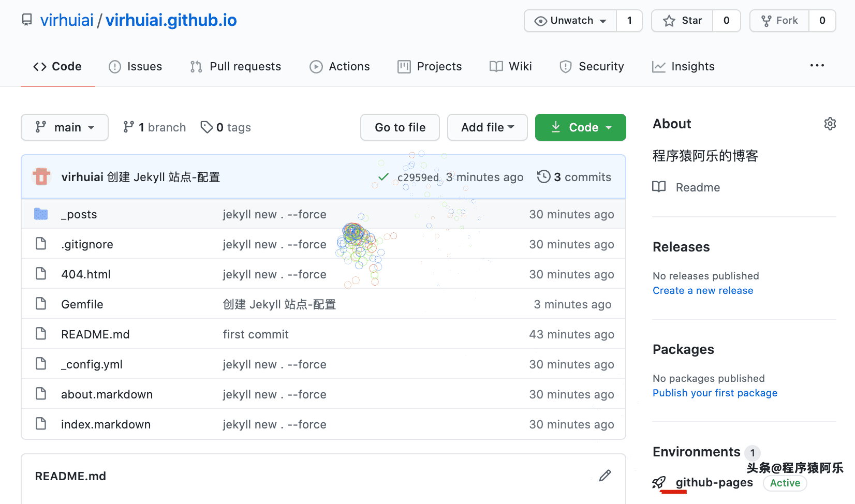Click the virhuiai author name in commit bar
The width and height of the screenshot is (855, 504).
pyautogui.click(x=82, y=177)
